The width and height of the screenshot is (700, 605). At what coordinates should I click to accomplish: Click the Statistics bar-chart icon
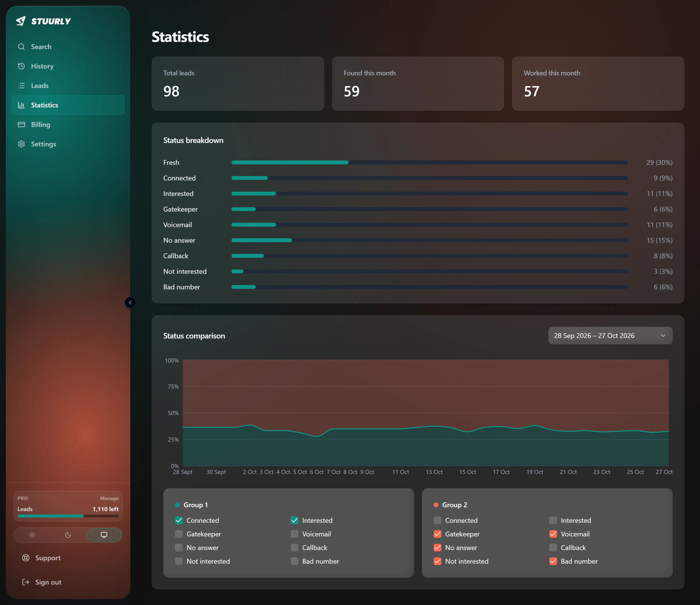pyautogui.click(x=21, y=105)
